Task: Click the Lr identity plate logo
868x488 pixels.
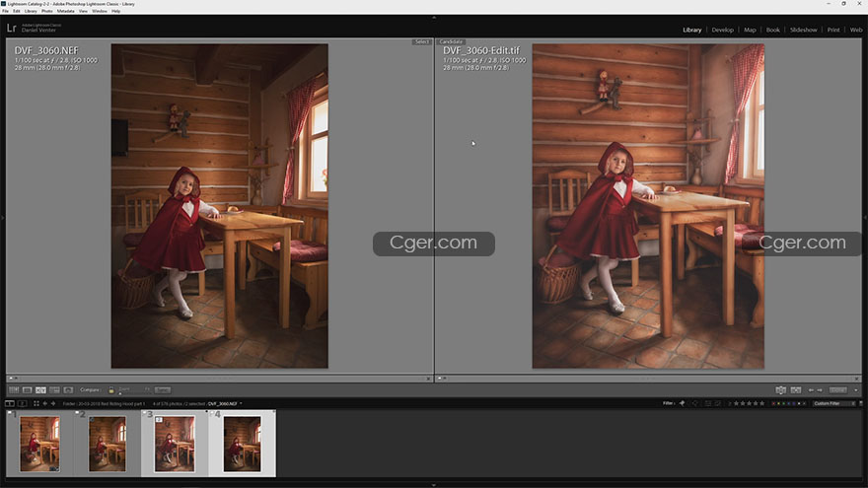Action: (x=12, y=28)
